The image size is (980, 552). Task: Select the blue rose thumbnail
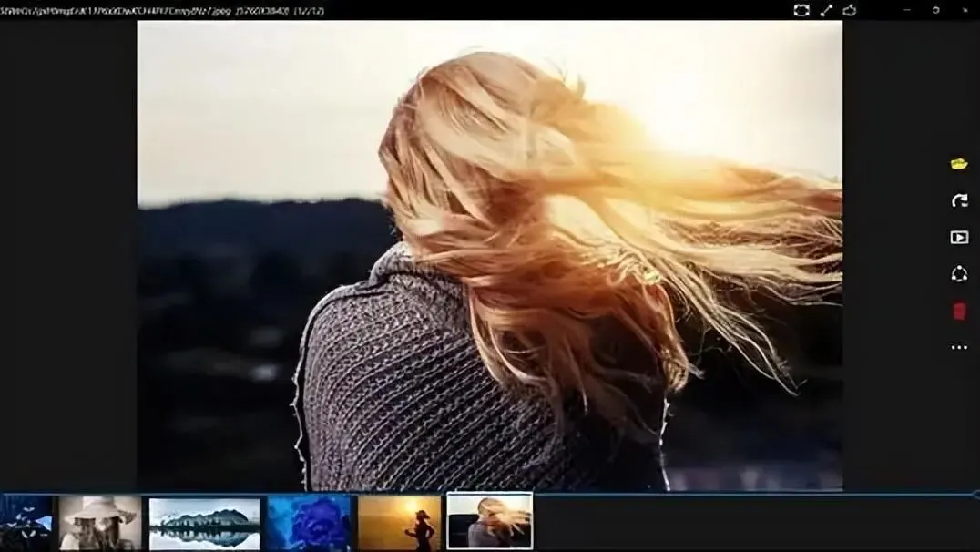(310, 523)
